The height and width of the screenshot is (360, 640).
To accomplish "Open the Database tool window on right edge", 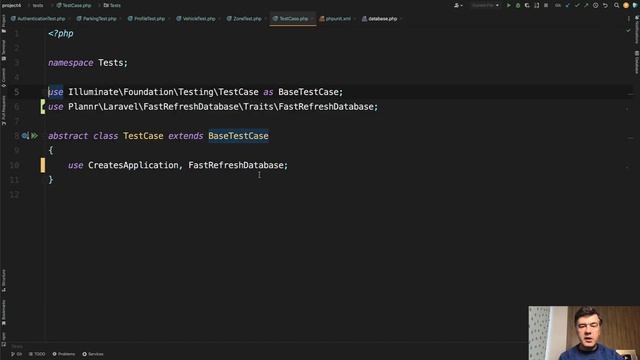I will [x=636, y=62].
